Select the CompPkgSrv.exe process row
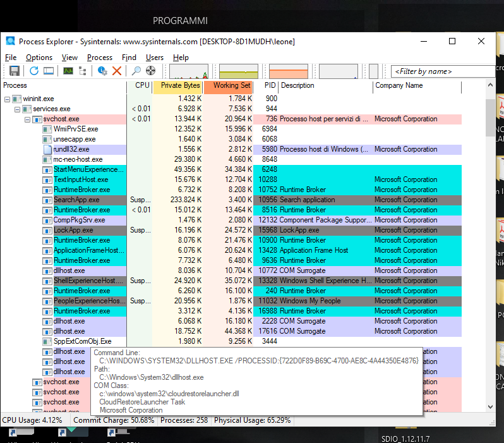504x443 pixels. point(231,220)
